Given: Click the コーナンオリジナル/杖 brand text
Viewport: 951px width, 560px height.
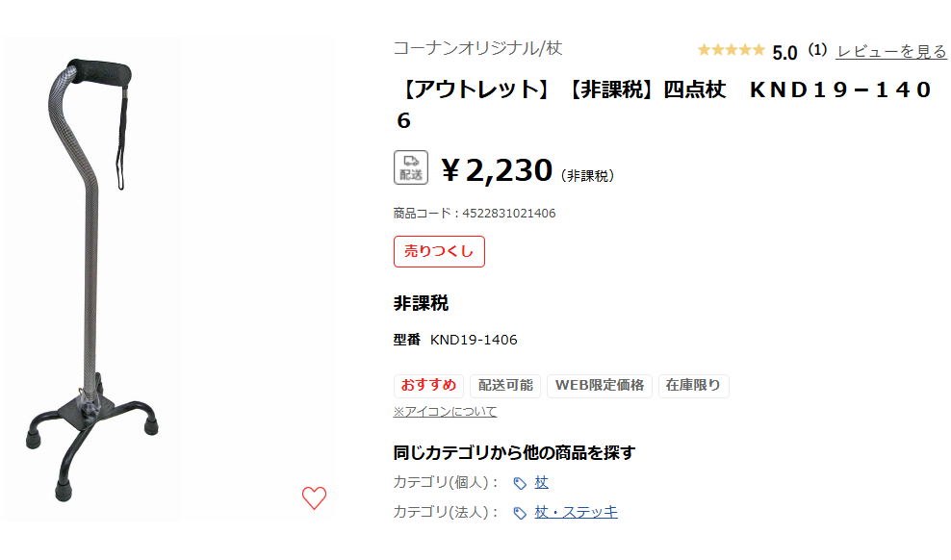Looking at the screenshot, I should coord(477,48).
